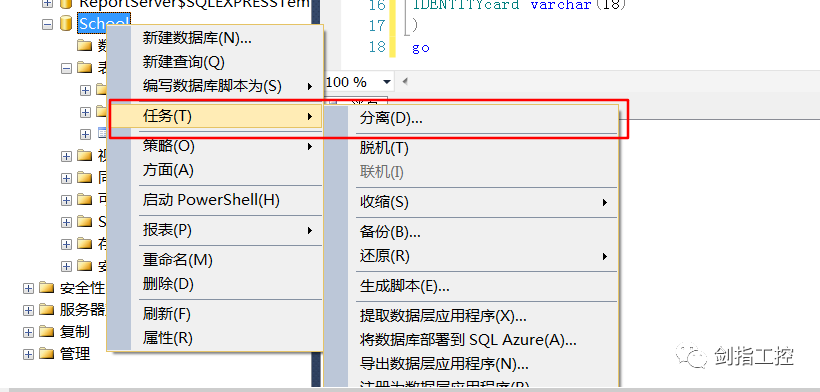
Task: Expand the 服务器 objects folder node
Action: pyautogui.click(x=29, y=310)
